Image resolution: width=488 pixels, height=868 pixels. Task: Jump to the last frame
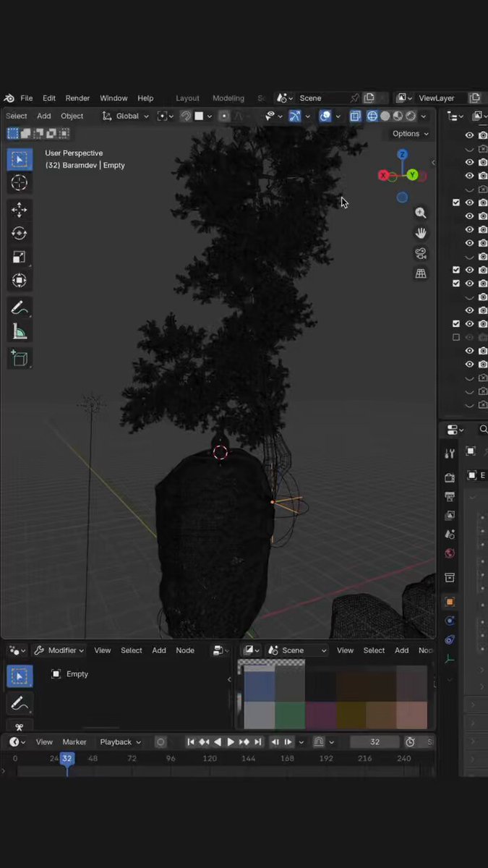pyautogui.click(x=257, y=742)
